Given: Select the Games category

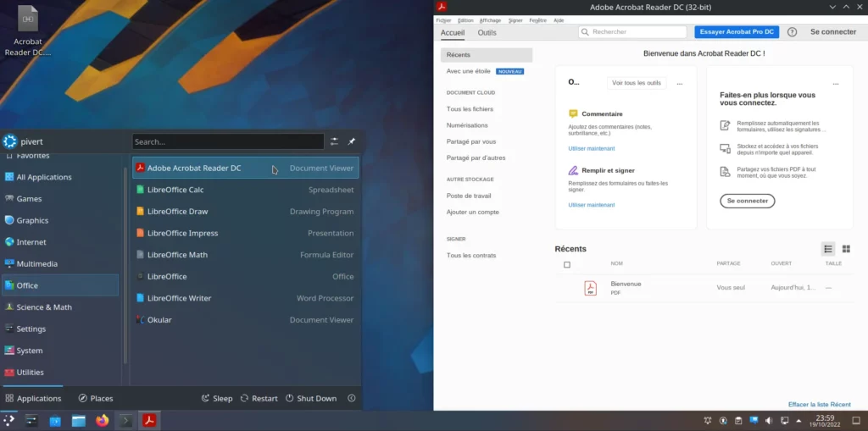Looking at the screenshot, I should tap(60, 199).
